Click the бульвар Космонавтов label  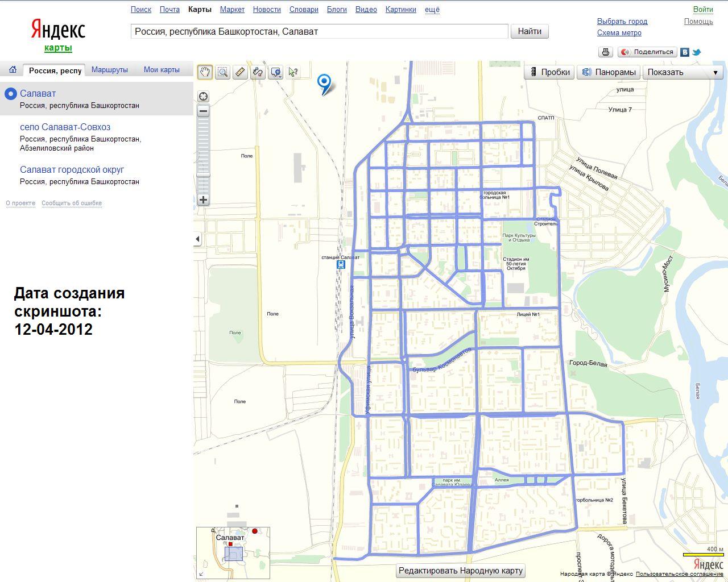point(442,361)
